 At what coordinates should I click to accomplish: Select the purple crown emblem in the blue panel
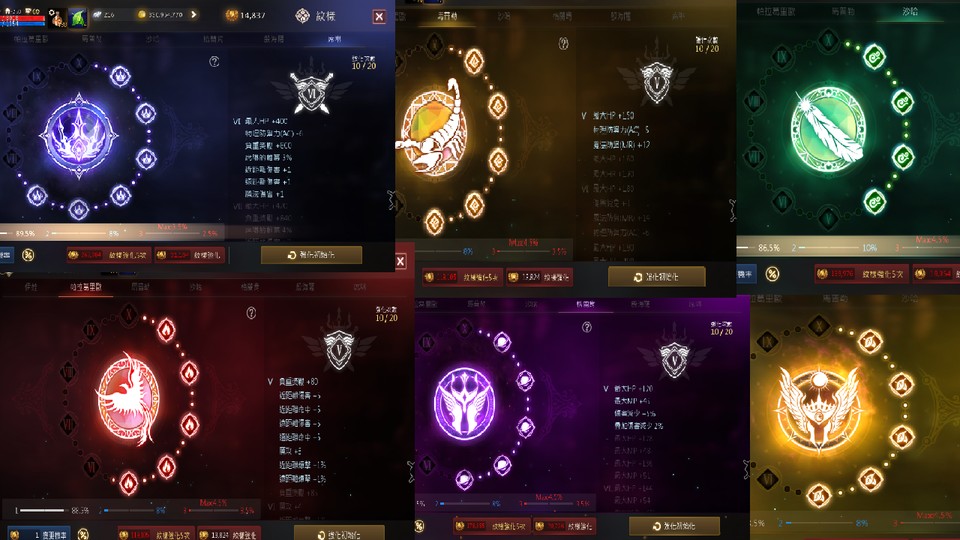coord(79,135)
